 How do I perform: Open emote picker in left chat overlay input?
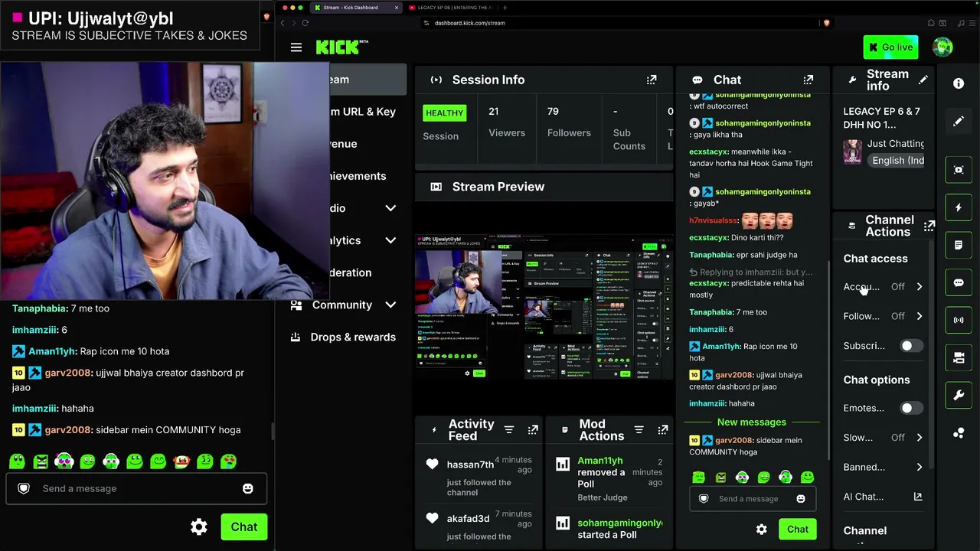coord(248,488)
